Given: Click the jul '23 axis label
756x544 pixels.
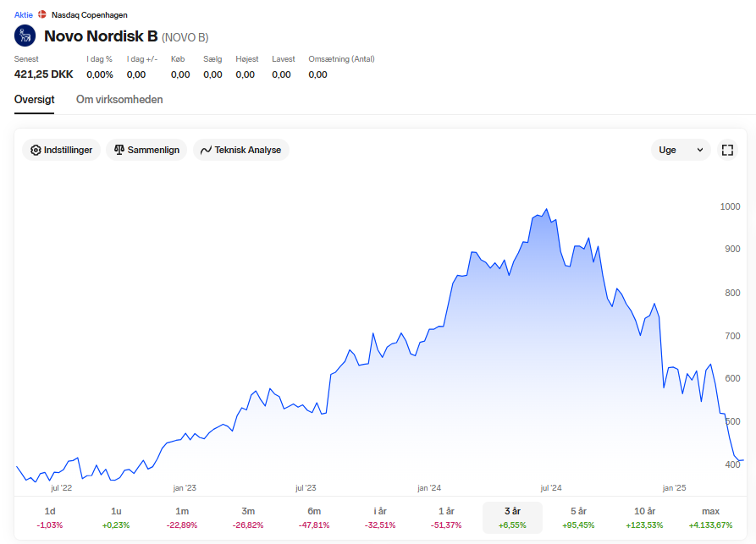Looking at the screenshot, I should tap(306, 487).
